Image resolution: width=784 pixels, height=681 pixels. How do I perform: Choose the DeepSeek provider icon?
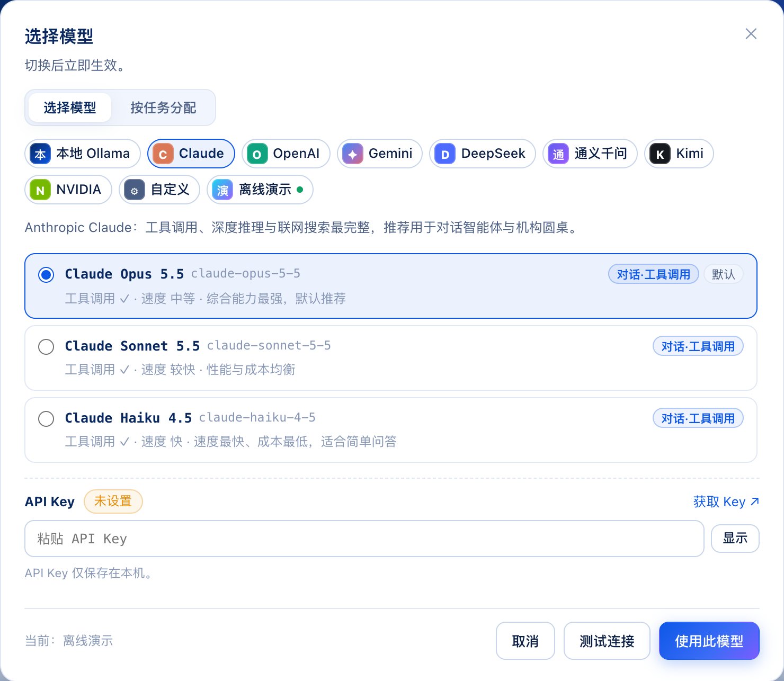[x=445, y=154]
